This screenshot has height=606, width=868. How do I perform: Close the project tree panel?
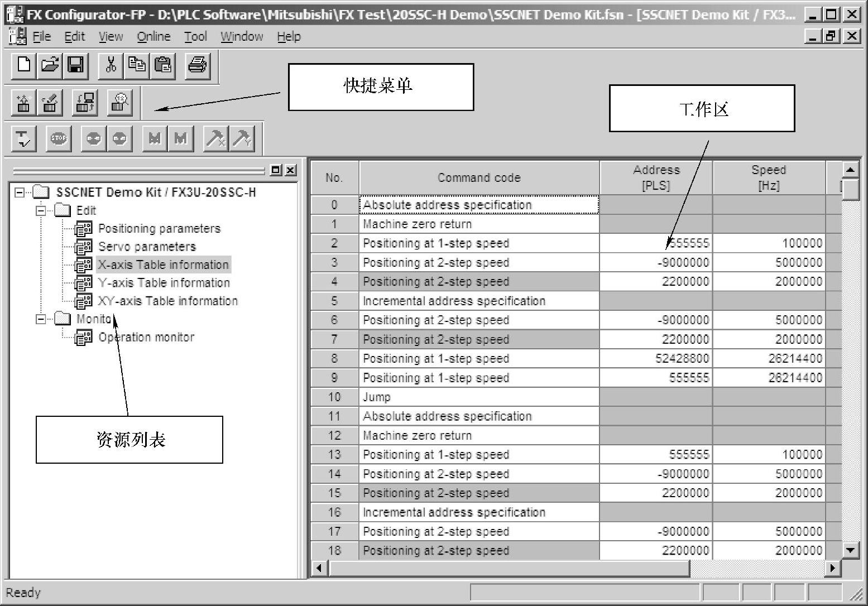point(290,170)
